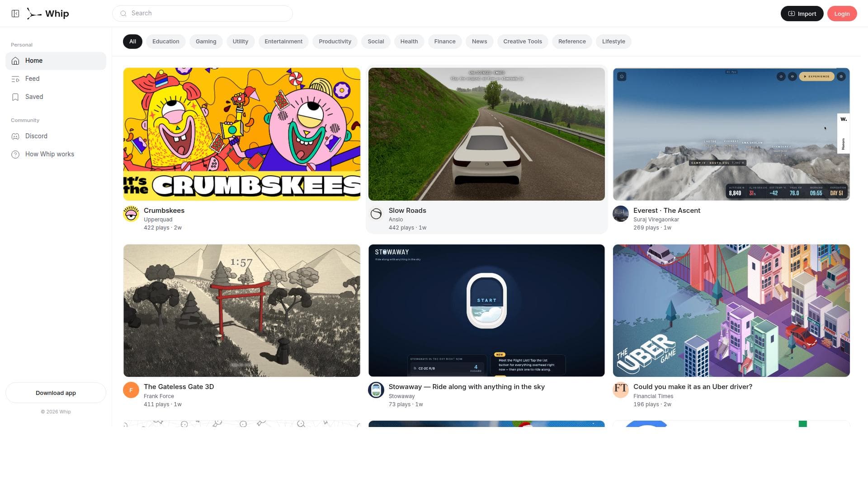Open Saved in the sidebar

click(56, 97)
